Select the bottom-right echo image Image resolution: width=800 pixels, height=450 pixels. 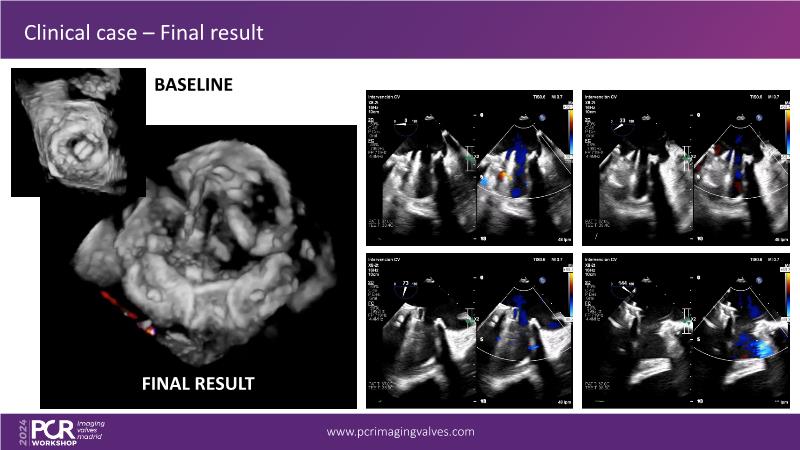(688, 332)
